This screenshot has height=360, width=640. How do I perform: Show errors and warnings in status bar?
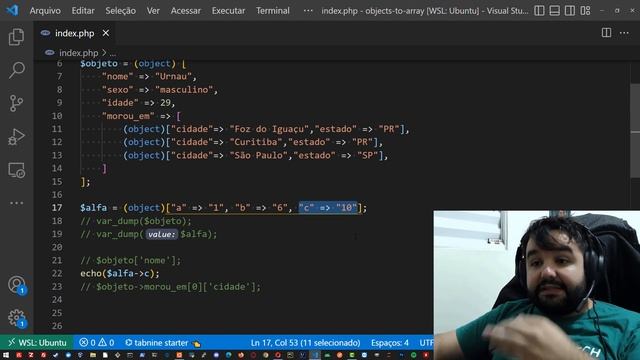click(x=97, y=342)
